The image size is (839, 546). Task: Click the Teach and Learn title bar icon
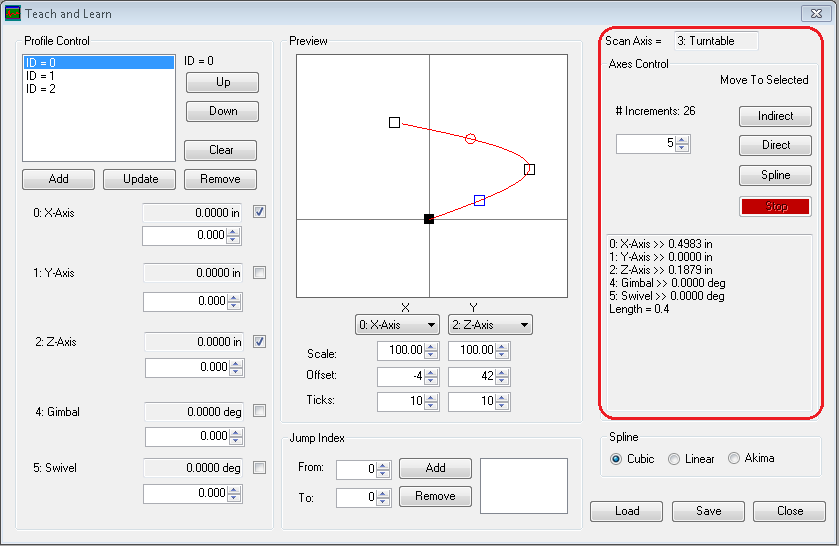tap(13, 14)
